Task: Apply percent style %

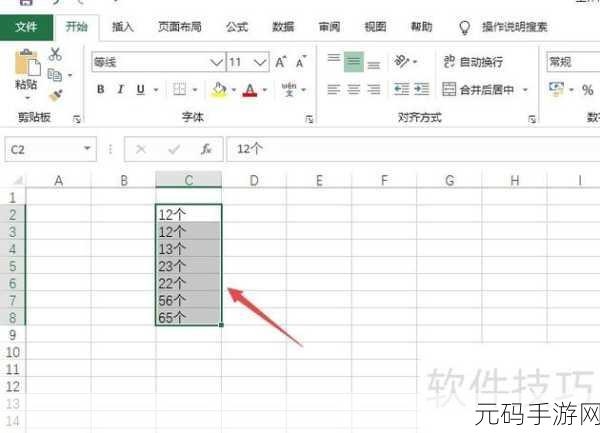Action: [587, 90]
